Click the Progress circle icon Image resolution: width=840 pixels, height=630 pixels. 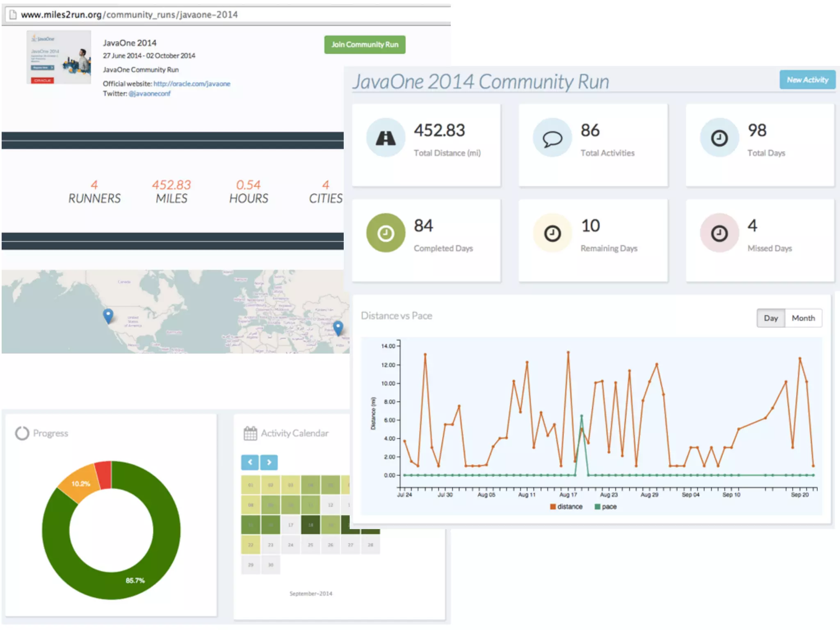22,433
